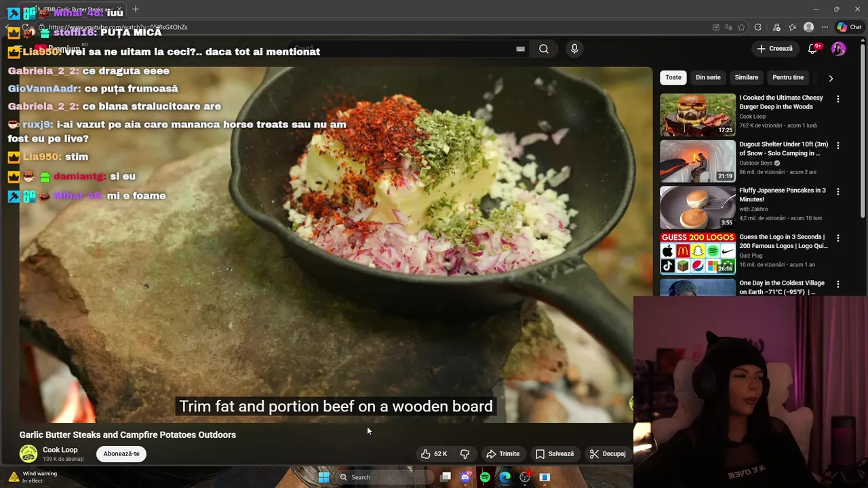Open Fluffy Japanese Pancakes video thumbnail
Screen dimensions: 868x488
coord(698,207)
